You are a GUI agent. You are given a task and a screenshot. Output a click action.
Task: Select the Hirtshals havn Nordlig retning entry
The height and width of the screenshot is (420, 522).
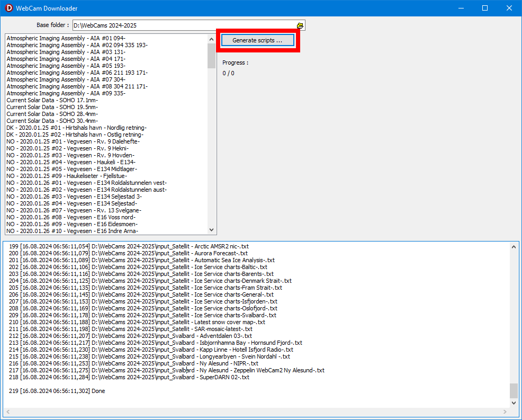point(76,128)
